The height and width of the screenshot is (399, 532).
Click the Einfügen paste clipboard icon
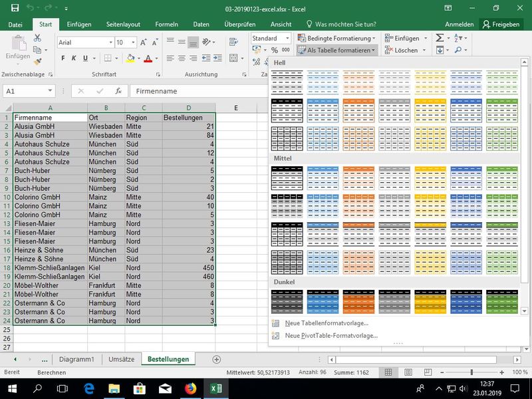(19, 43)
